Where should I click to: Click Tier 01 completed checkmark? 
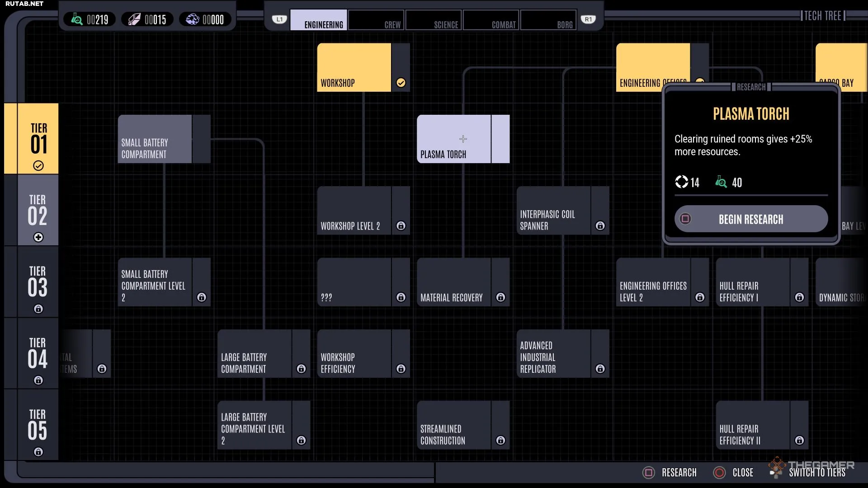click(x=38, y=166)
